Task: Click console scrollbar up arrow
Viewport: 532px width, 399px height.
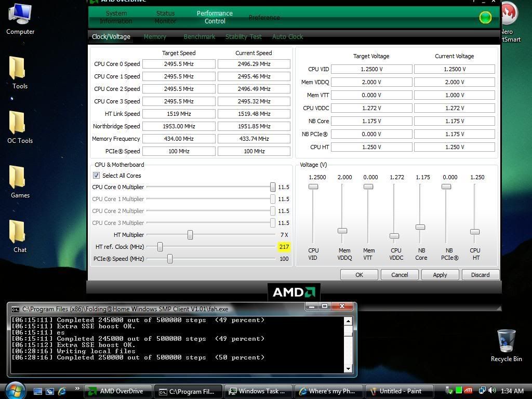Action: pos(348,321)
